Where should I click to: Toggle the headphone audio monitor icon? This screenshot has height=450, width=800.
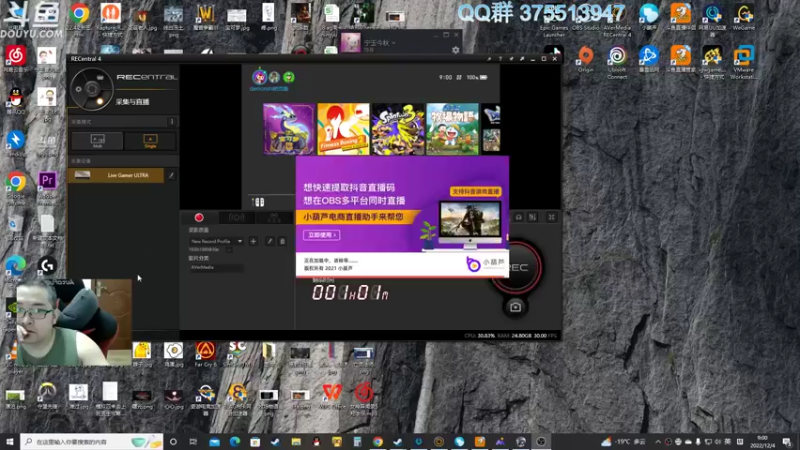[x=518, y=217]
